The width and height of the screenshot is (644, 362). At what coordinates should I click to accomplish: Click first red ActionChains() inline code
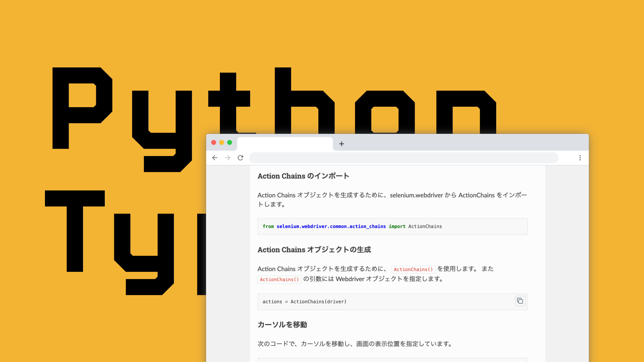[x=413, y=269]
